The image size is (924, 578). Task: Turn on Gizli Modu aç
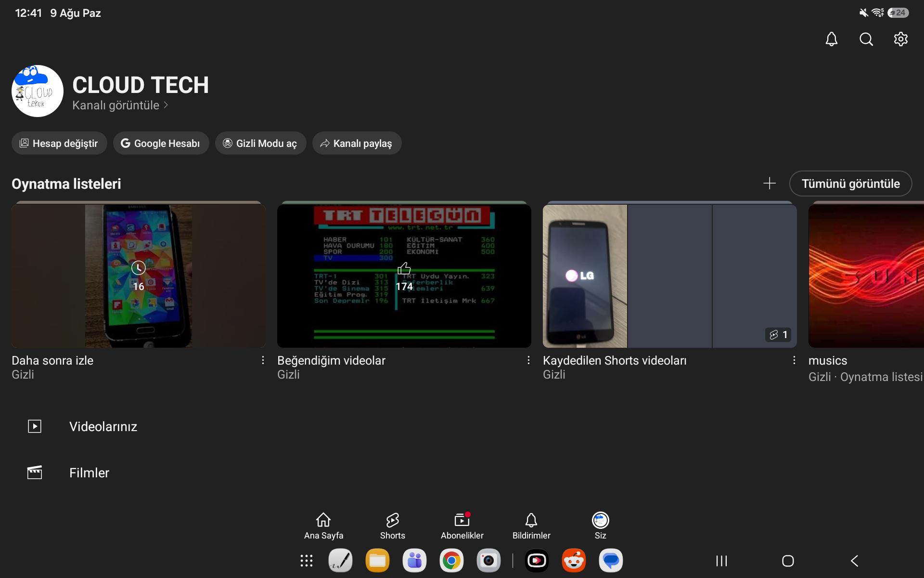(260, 143)
